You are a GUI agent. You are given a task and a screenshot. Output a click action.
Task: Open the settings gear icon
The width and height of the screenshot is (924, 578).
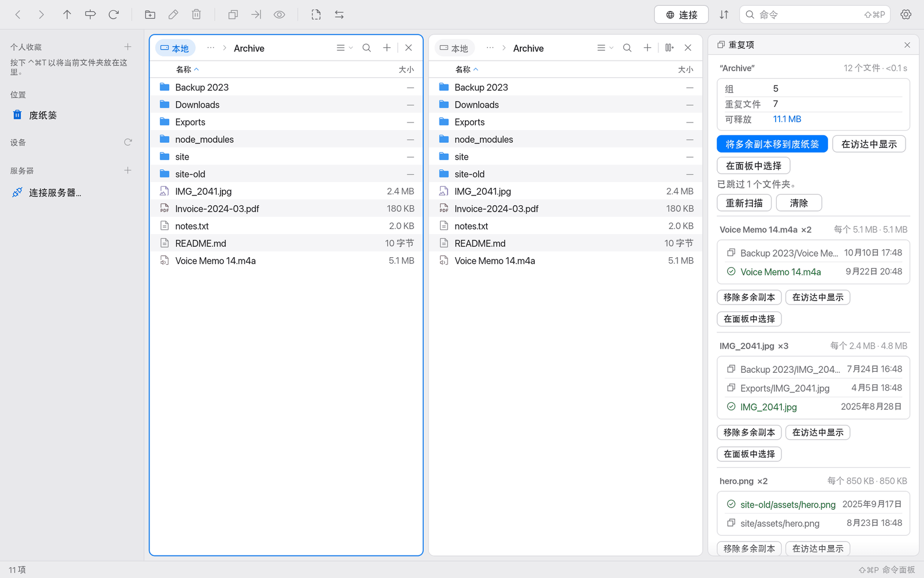(906, 14)
